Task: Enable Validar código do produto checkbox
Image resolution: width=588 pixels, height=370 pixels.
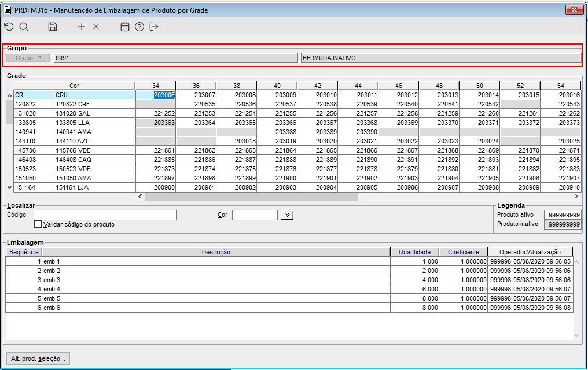Action: coord(38,224)
